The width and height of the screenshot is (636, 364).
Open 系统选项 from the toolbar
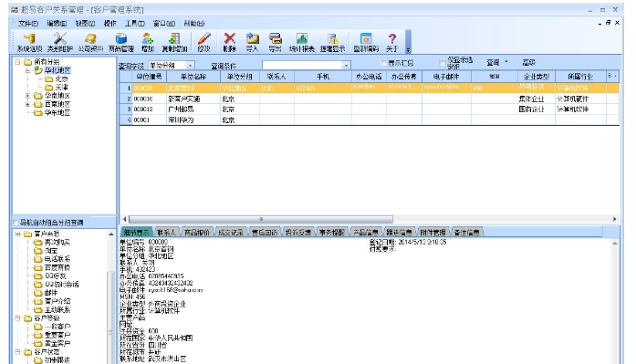(x=29, y=42)
